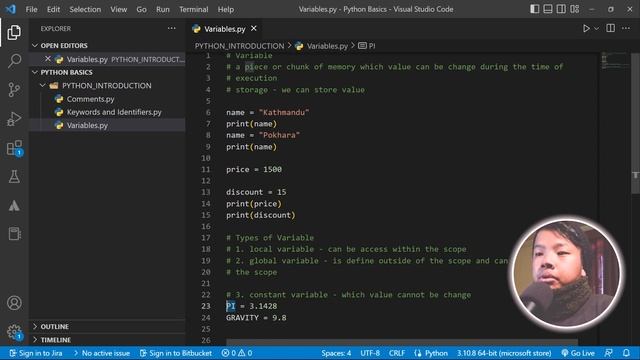This screenshot has height=360, width=640.
Task: Split the editor to the right
Action: point(611,28)
